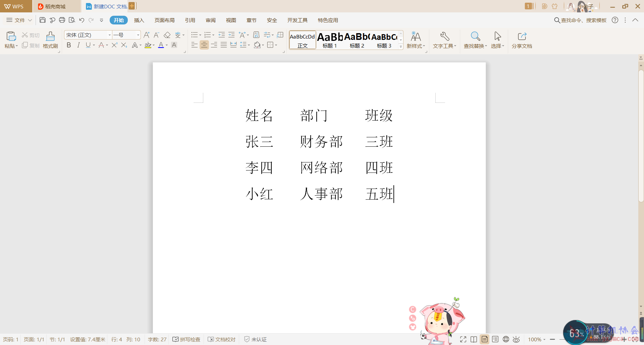Open print preview from the quick access toolbar
The width and height of the screenshot is (644, 345).
pyautogui.click(x=72, y=20)
